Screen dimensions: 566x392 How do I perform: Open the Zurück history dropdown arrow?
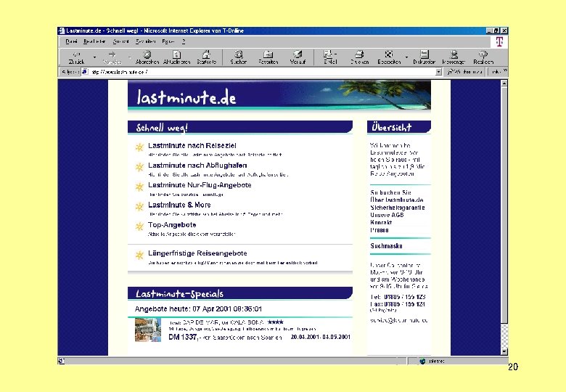[x=94, y=57]
